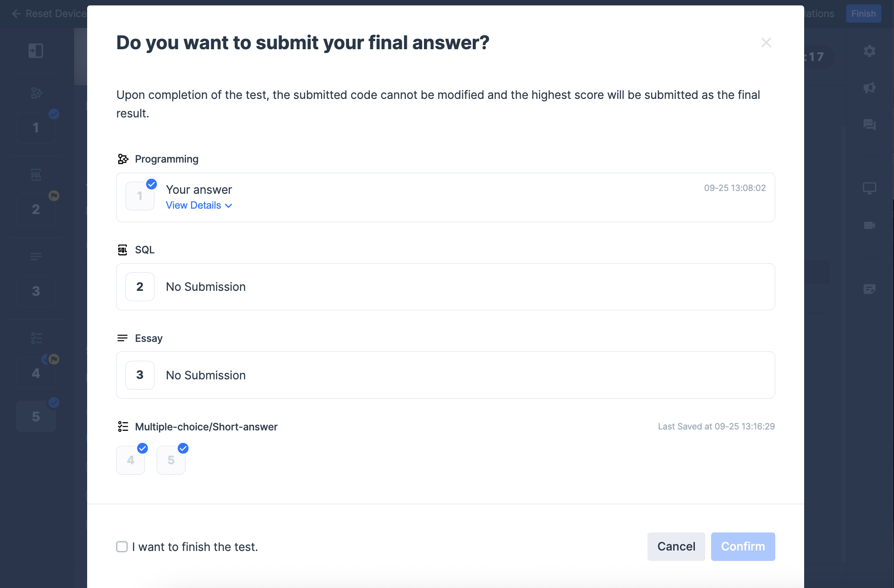Toggle the camera video icon
894x588 pixels.
coord(870,225)
